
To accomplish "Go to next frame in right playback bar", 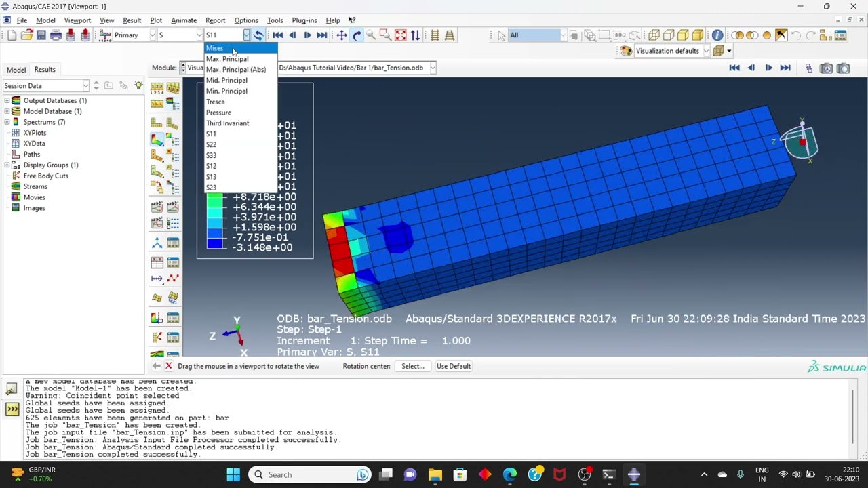I will (768, 68).
